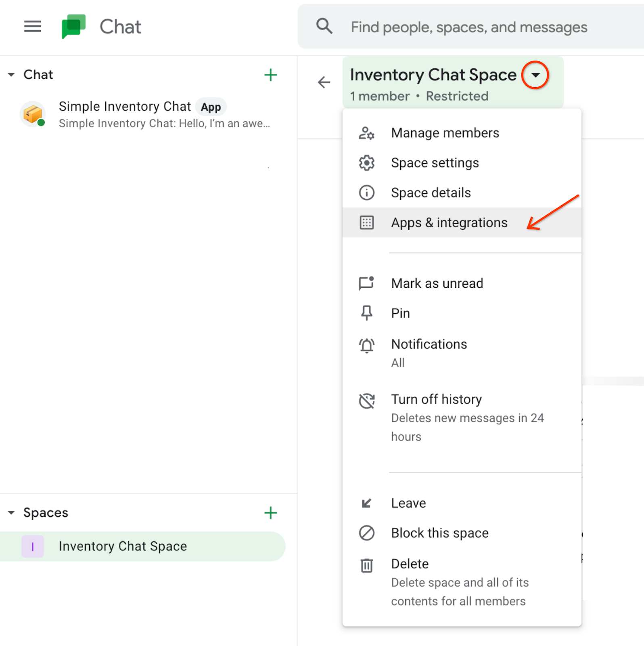Open Apps & integrations menu item
This screenshot has height=646, width=644.
[x=449, y=222]
